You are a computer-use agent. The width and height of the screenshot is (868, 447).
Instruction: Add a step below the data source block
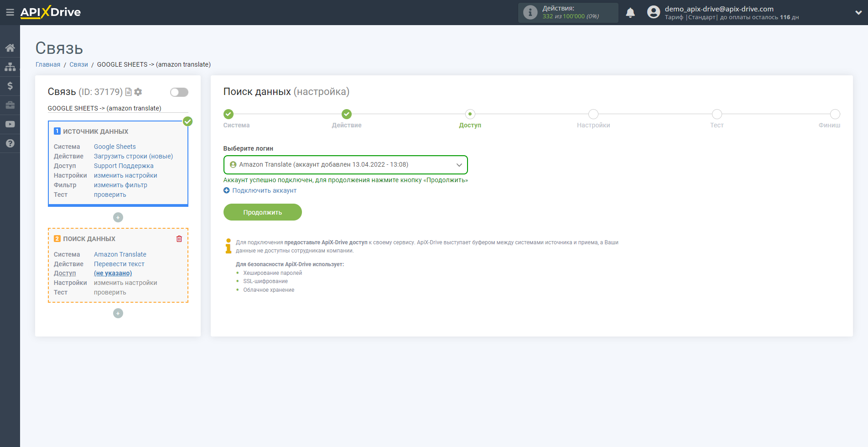(x=118, y=217)
